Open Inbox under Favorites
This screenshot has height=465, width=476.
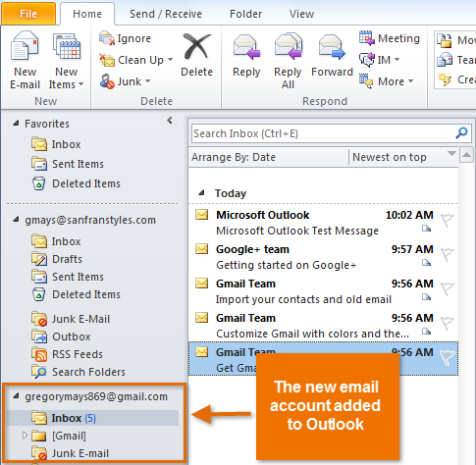[56, 144]
